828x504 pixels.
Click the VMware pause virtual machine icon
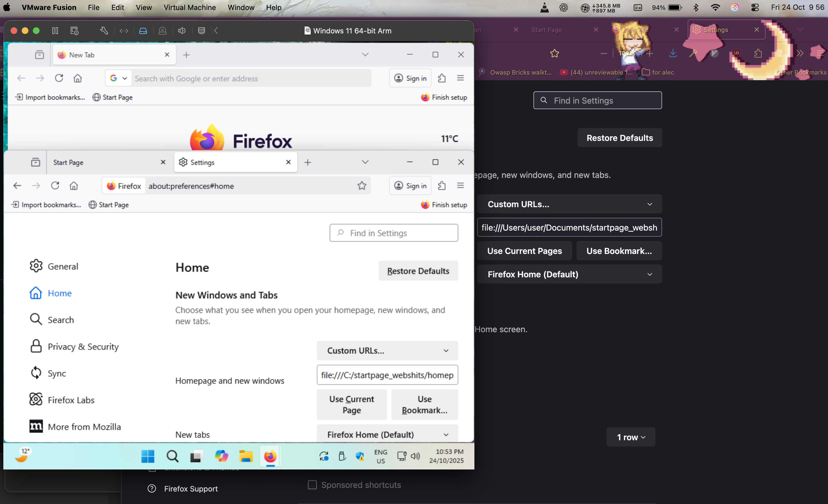coord(55,31)
